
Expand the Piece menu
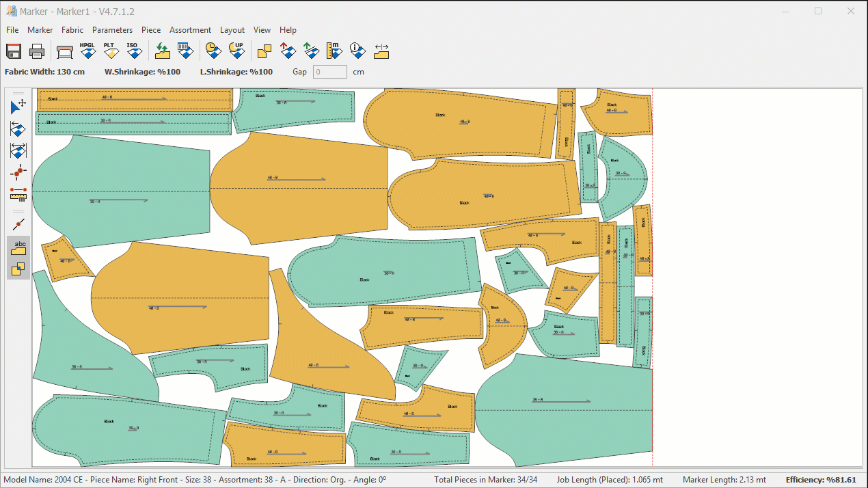[x=151, y=30]
